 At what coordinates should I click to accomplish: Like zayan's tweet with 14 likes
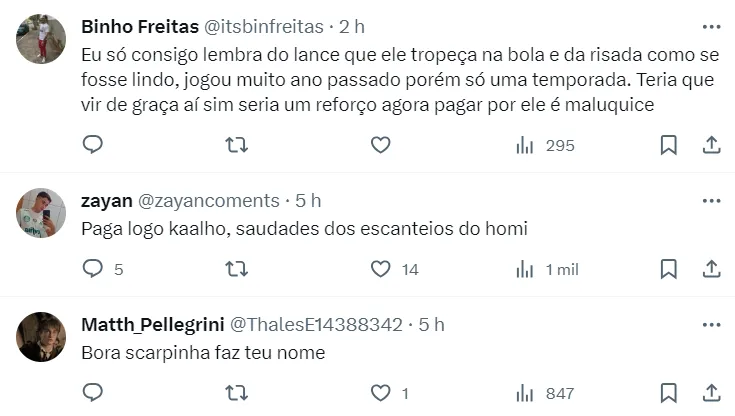[x=380, y=269]
